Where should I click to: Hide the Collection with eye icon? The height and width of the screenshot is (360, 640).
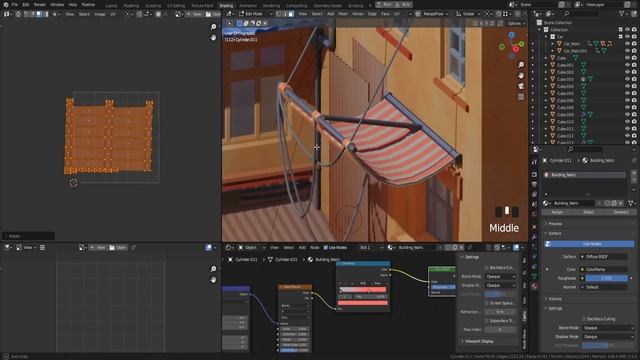[x=627, y=29]
